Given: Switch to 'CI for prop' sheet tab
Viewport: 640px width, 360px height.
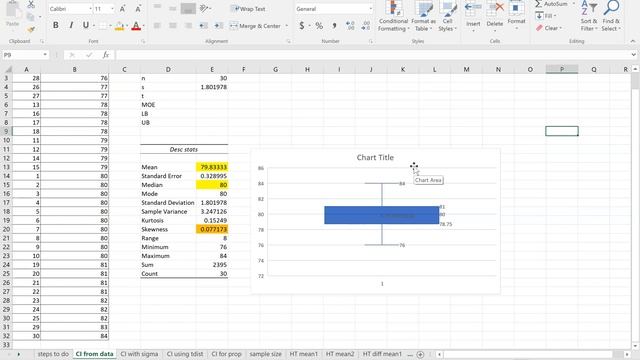Looking at the screenshot, I should tap(226, 354).
